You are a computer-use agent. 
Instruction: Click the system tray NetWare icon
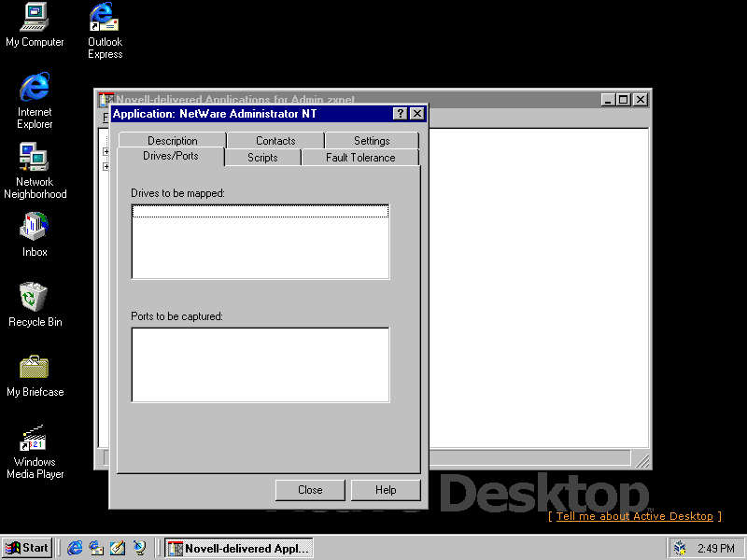pyautogui.click(x=681, y=548)
